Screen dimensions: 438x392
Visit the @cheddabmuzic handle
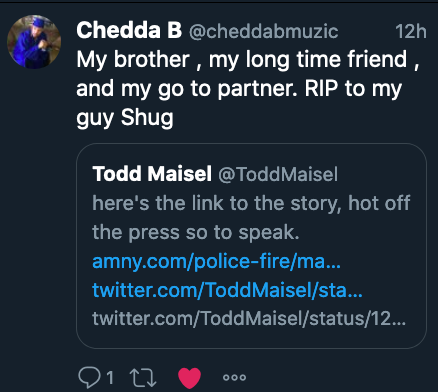point(263,31)
